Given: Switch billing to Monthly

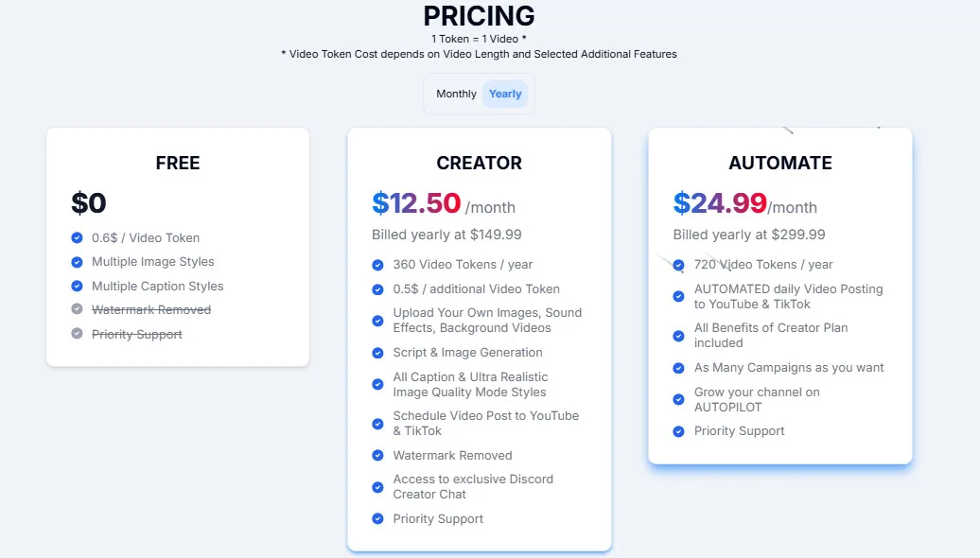Looking at the screenshot, I should 455,94.
